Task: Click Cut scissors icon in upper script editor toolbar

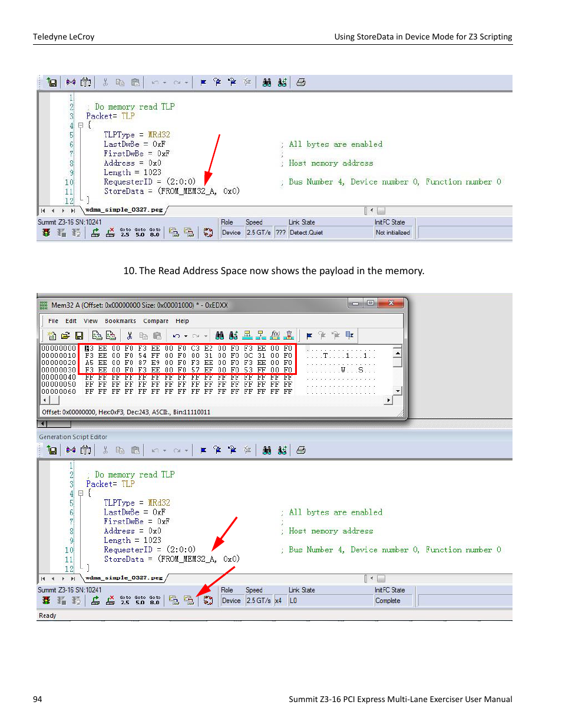Action: coord(105,83)
